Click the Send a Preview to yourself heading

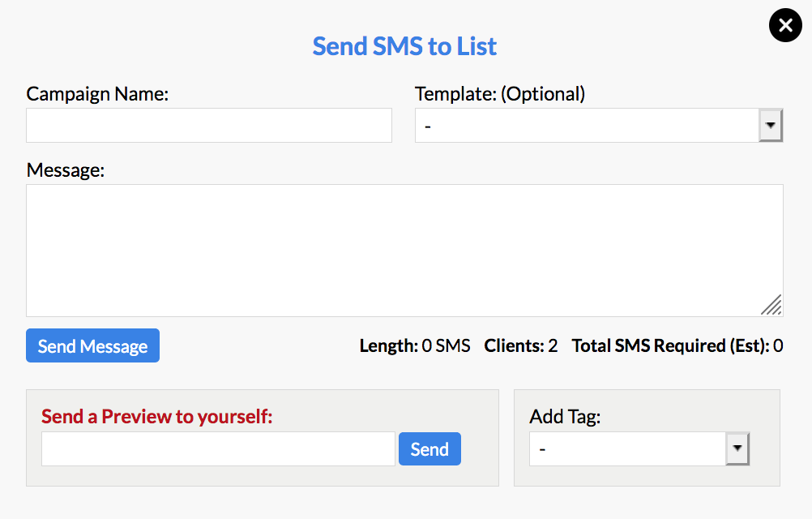point(157,417)
